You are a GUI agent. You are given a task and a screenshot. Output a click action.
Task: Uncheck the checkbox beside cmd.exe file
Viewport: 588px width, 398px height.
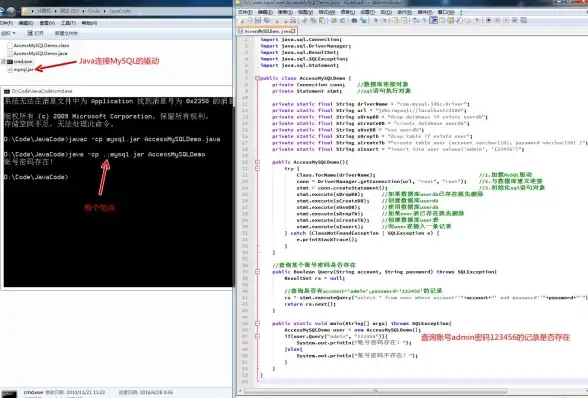[3, 62]
